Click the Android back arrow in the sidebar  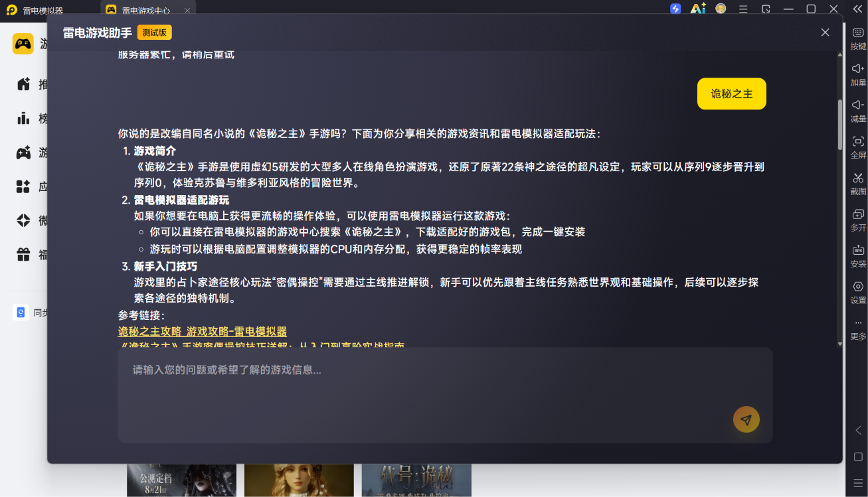click(x=858, y=430)
